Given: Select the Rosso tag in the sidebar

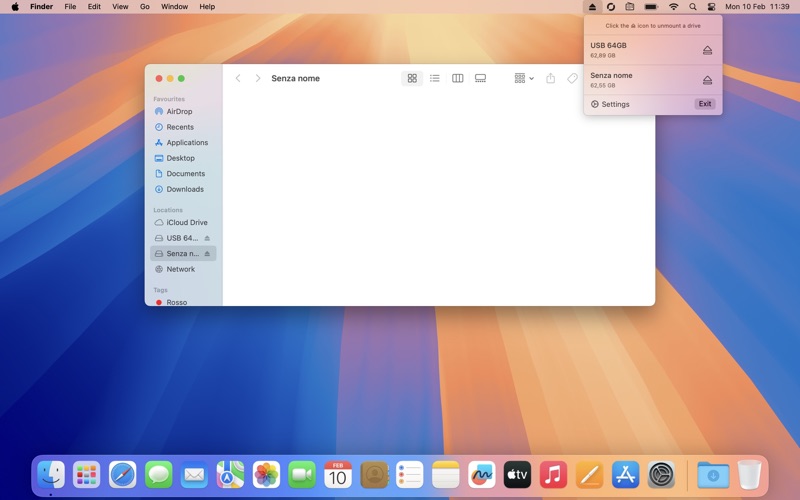Looking at the screenshot, I should pos(184,302).
